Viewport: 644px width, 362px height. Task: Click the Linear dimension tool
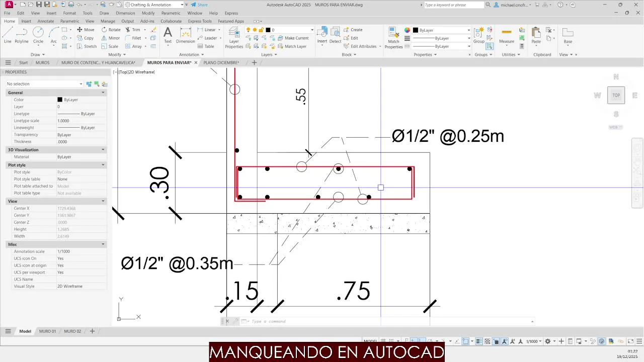[206, 30]
